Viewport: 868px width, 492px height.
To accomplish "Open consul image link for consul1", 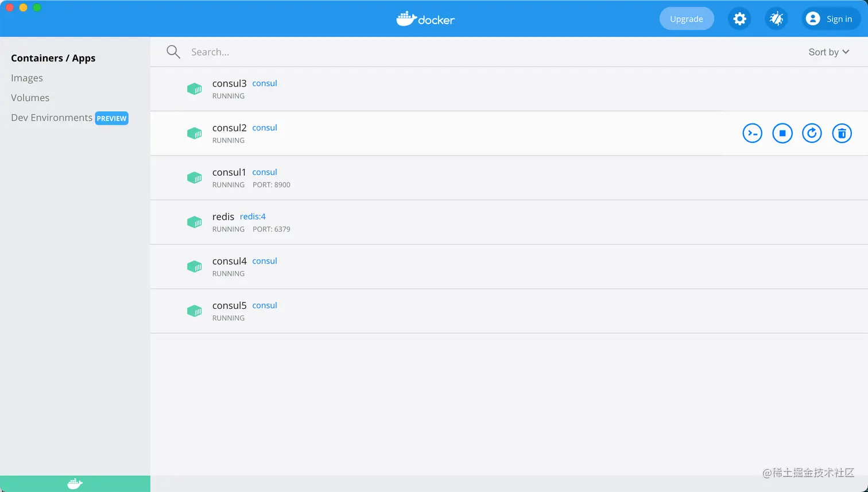I will 265,172.
